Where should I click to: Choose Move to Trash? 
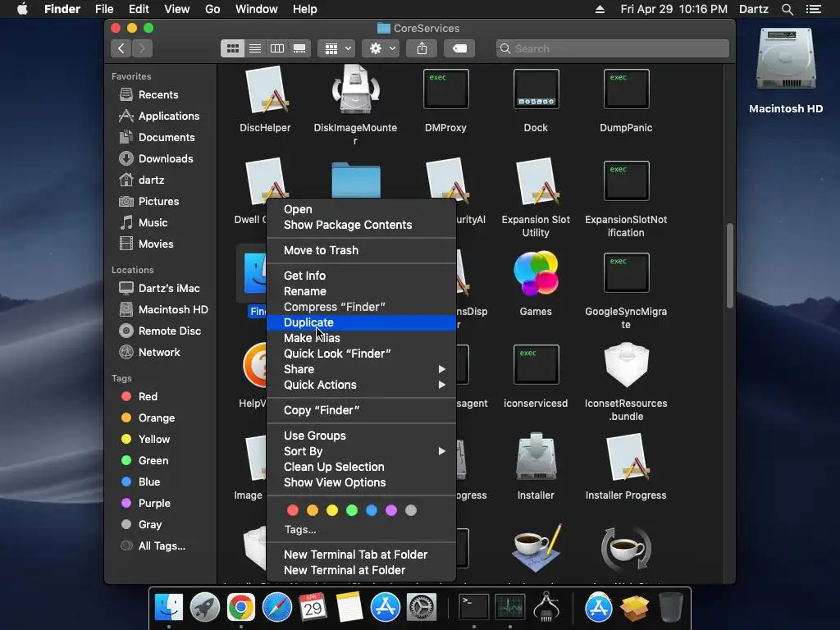[362, 250]
